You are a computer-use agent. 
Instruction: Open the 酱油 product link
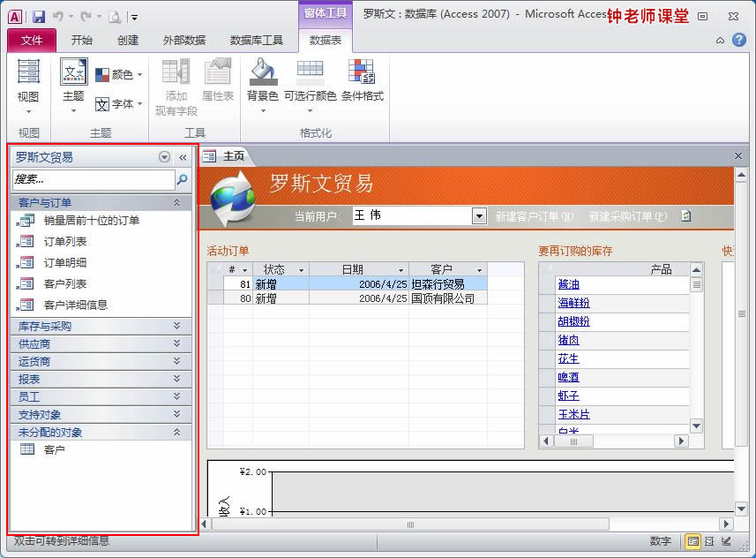(568, 285)
